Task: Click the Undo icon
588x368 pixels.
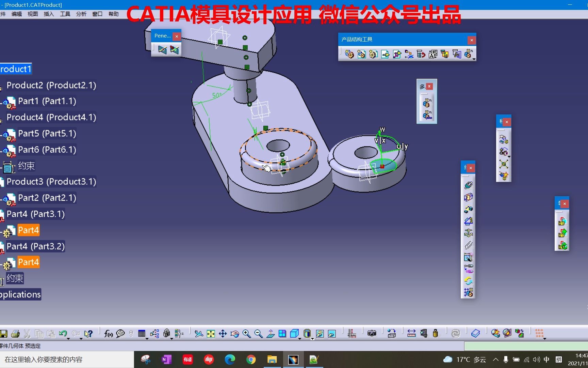Action: (63, 333)
